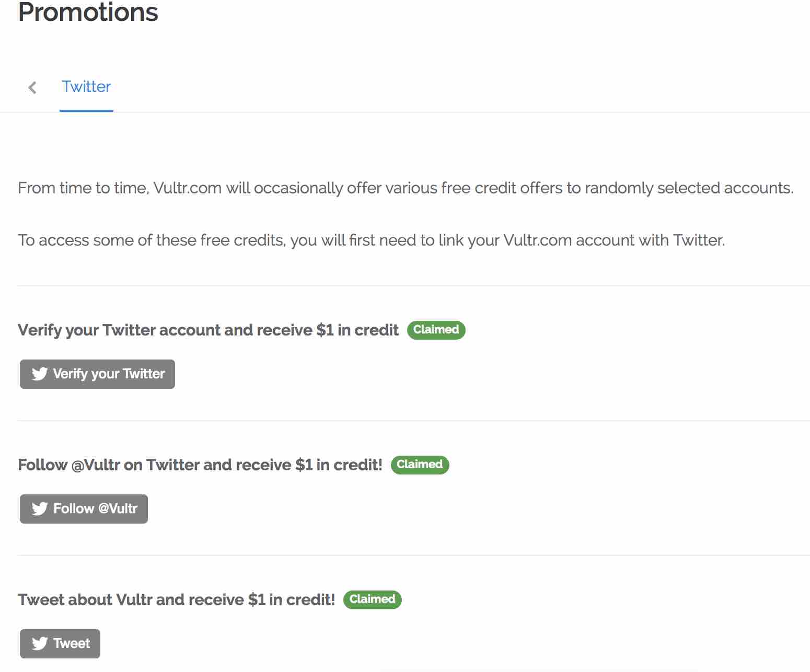Click the Follow @Vultr button

pos(84,508)
